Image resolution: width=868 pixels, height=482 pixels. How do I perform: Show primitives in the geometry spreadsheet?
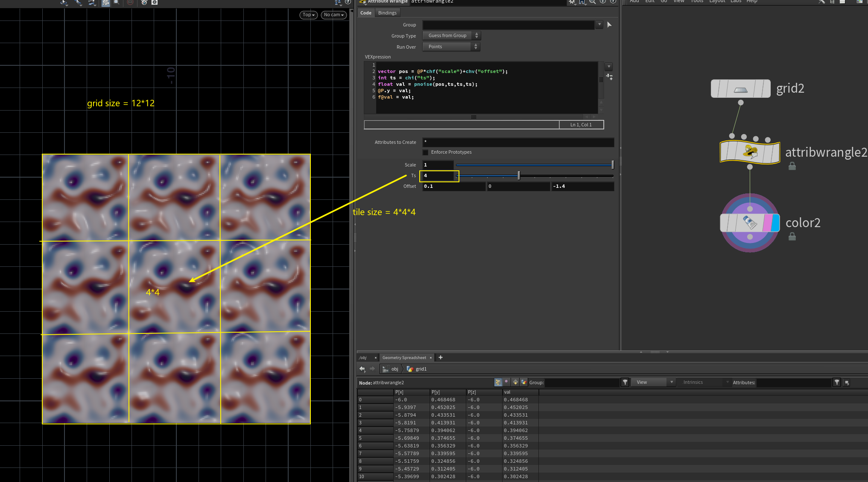(x=515, y=382)
